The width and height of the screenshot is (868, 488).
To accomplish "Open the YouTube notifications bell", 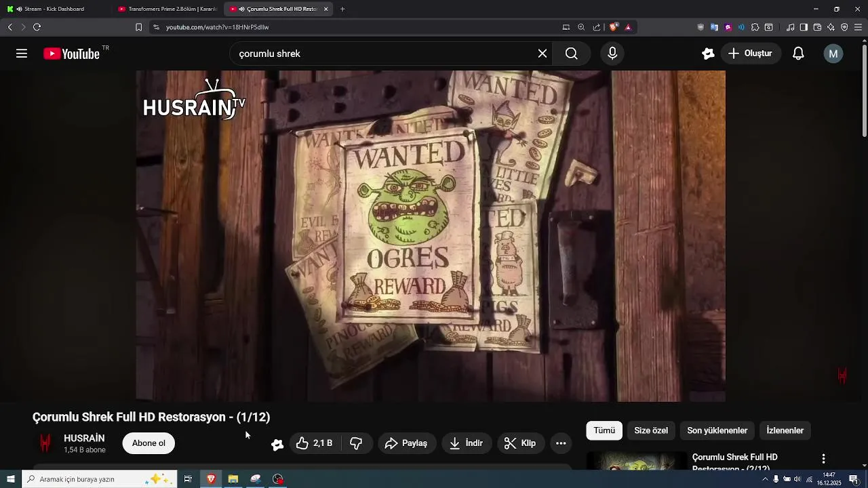I will coord(798,54).
